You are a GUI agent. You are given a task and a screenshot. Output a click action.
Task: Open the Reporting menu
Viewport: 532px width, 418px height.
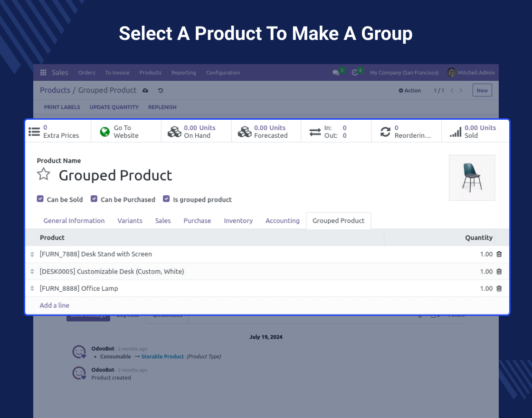point(183,73)
